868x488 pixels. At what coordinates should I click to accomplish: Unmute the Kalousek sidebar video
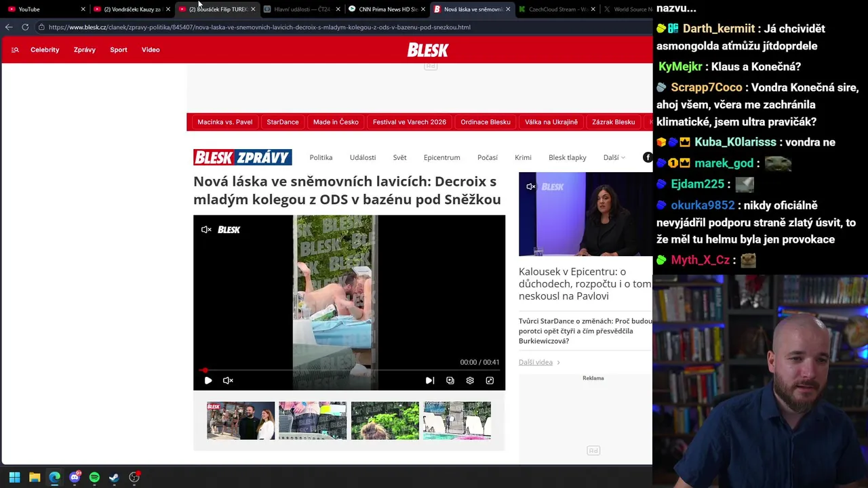[x=531, y=186]
